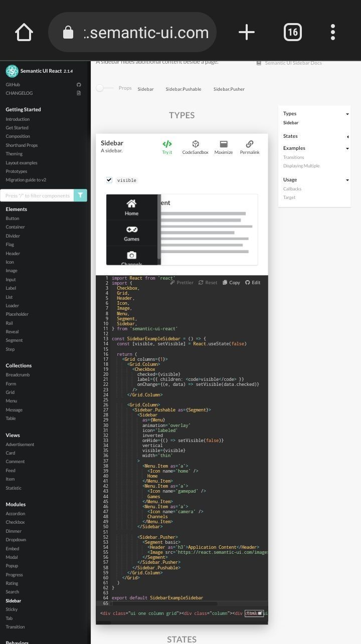
Task: Open the Button element page
Action: point(13,219)
